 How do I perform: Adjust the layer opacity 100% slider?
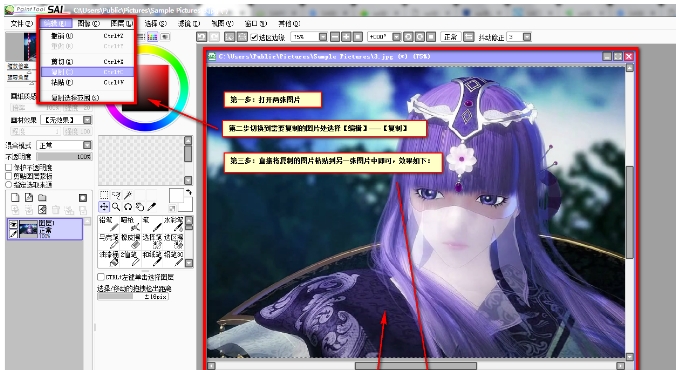[x=64, y=157]
